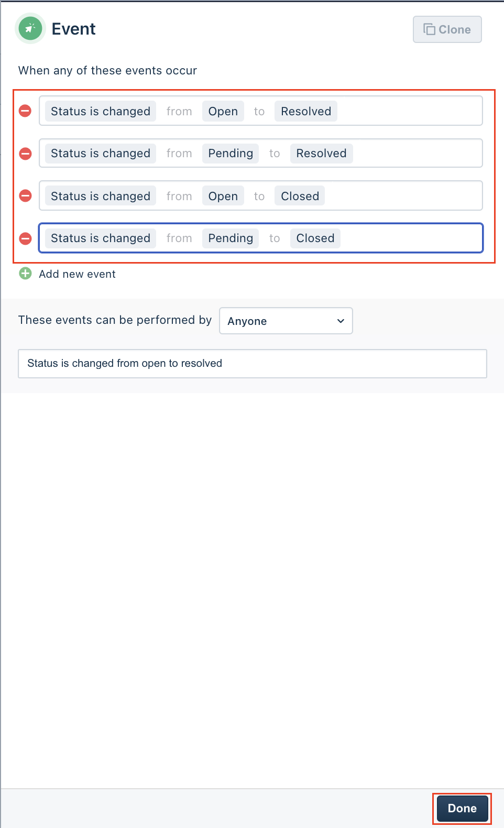Remove the "Pending to Resolved" event

tap(25, 153)
